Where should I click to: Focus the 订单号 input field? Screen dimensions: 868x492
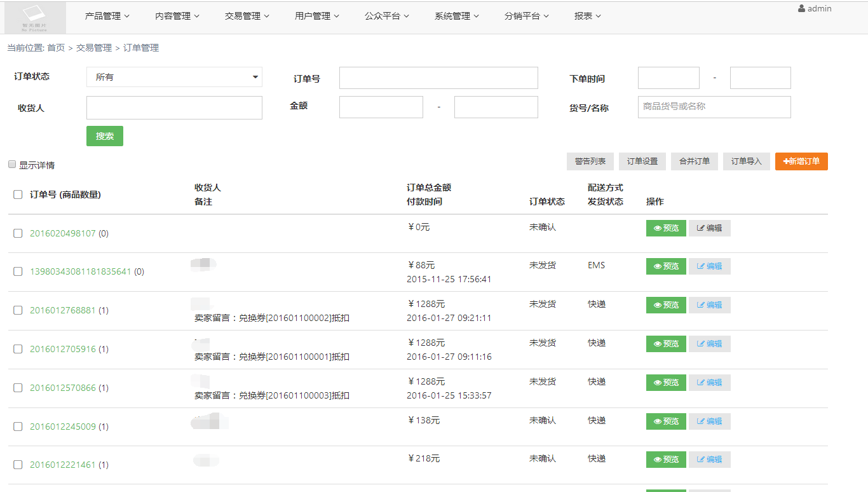438,78
